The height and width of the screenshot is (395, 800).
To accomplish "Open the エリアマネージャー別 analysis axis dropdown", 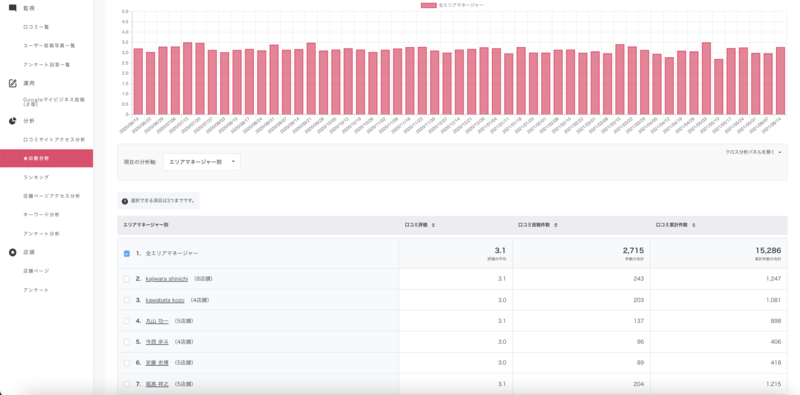I will click(x=202, y=162).
